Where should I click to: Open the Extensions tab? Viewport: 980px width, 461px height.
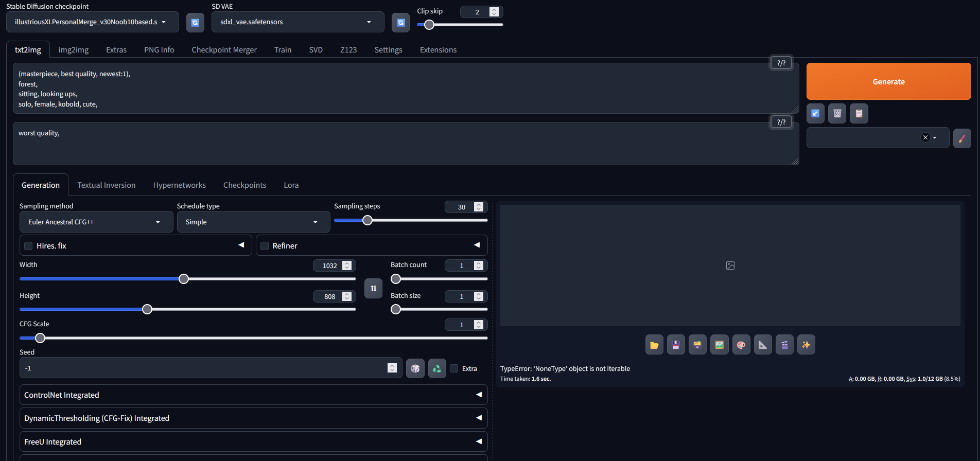(x=438, y=50)
